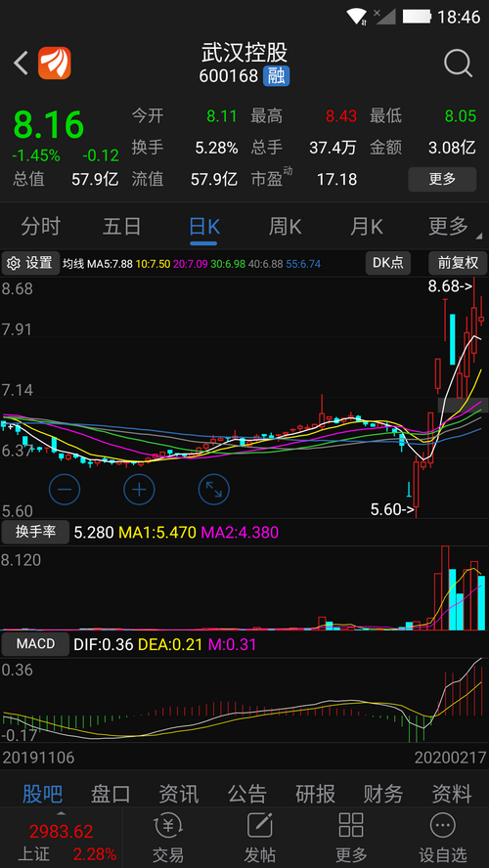Switch to 分时 intraday tab
The width and height of the screenshot is (489, 868).
(40, 227)
